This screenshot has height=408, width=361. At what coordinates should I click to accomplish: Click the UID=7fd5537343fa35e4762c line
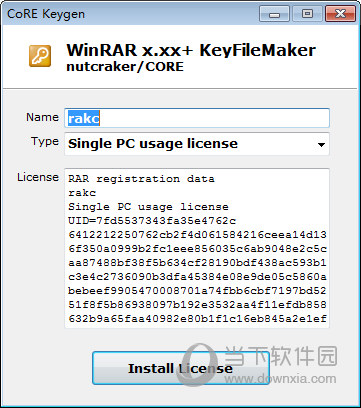pyautogui.click(x=152, y=221)
